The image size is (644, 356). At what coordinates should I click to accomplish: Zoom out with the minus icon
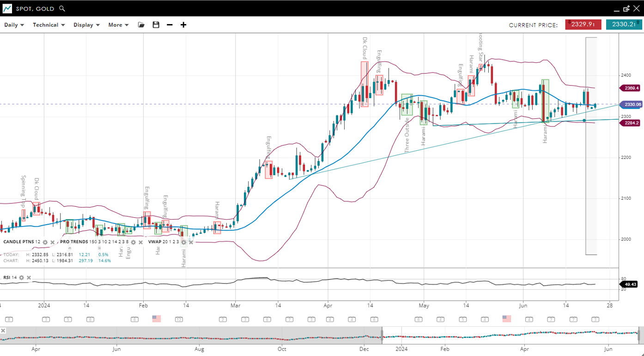tap(170, 25)
